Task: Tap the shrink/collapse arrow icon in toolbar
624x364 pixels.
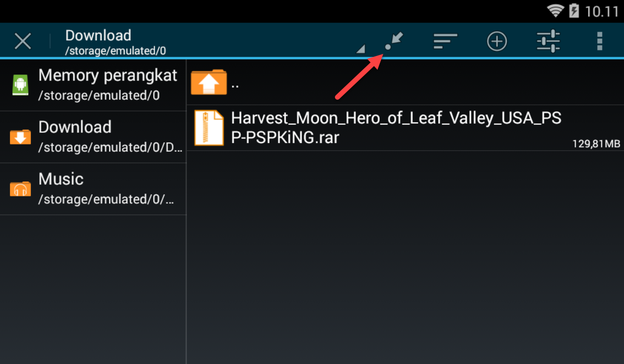Action: (394, 41)
